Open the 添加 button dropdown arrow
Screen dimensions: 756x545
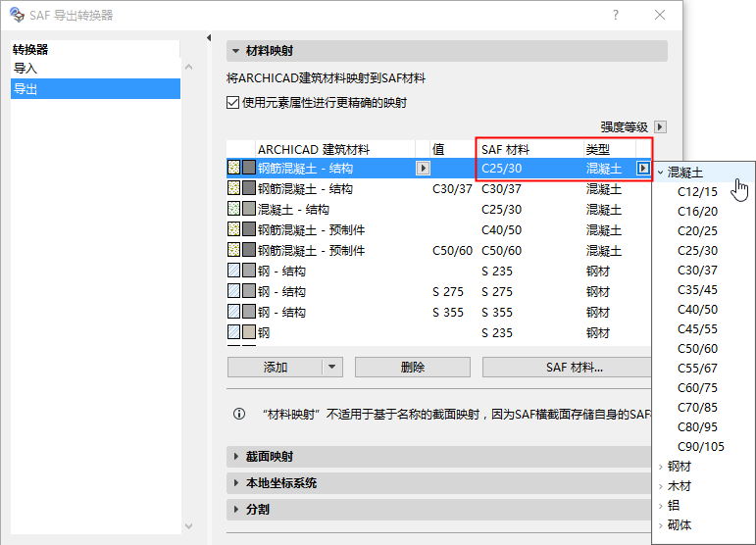332,368
